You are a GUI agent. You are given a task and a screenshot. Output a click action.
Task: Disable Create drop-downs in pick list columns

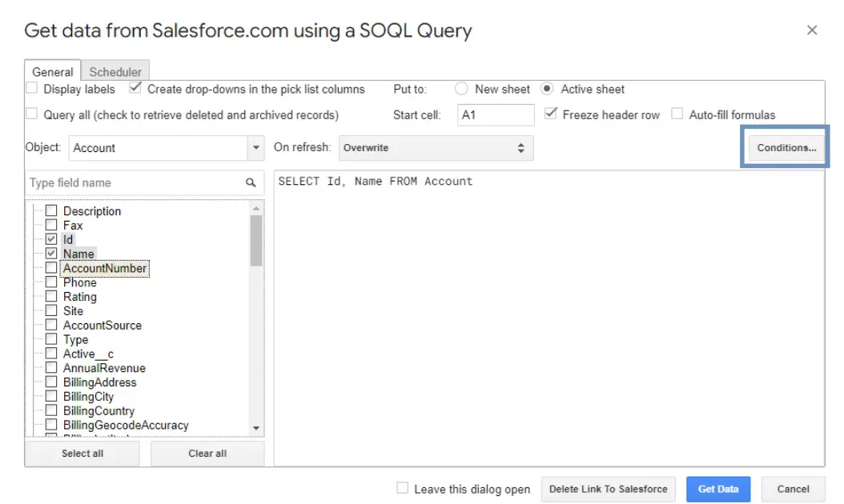135,89
